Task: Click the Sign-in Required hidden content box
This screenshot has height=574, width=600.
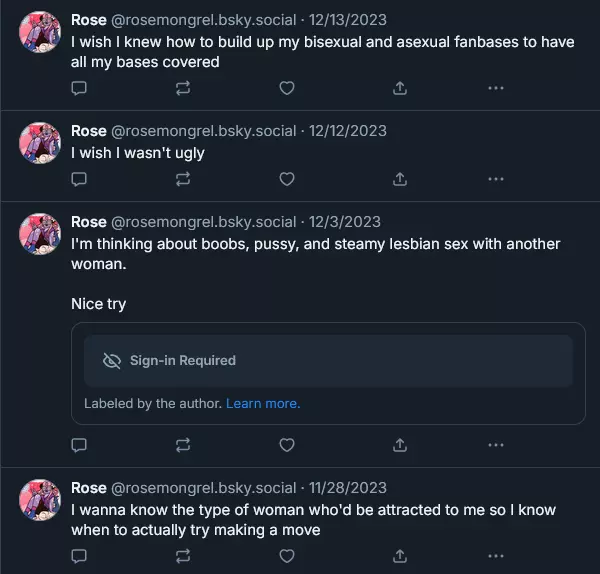Action: pos(328,360)
